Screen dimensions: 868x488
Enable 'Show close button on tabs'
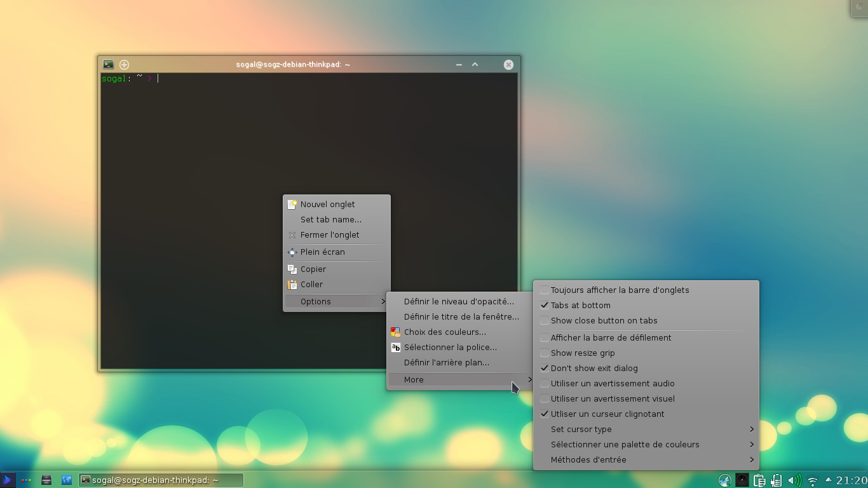click(x=545, y=321)
